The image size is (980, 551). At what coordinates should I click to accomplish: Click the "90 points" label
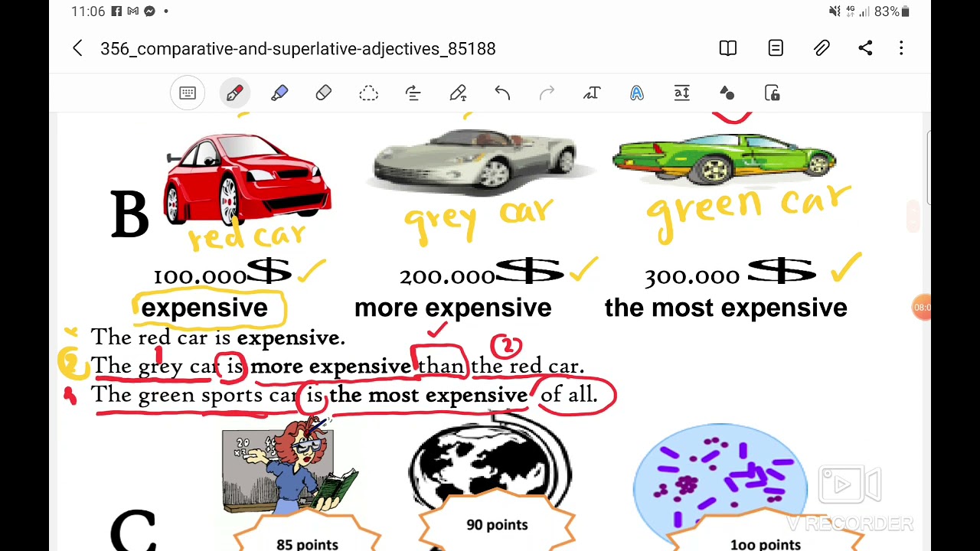pos(497,525)
